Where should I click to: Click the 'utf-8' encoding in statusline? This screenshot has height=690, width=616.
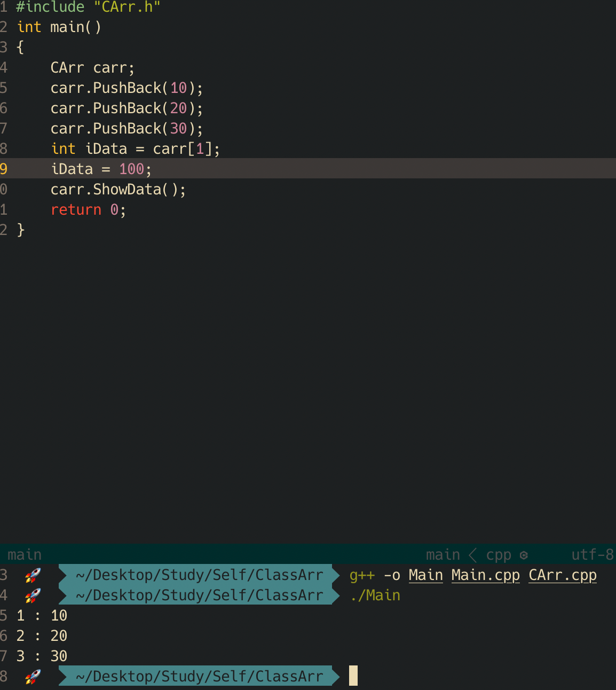[593, 555]
